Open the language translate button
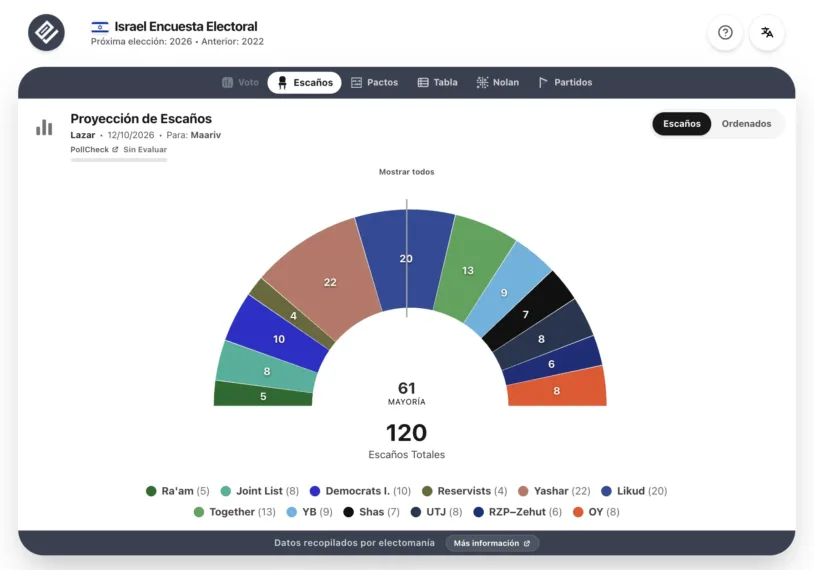Image resolution: width=814 pixels, height=570 pixels. click(767, 33)
